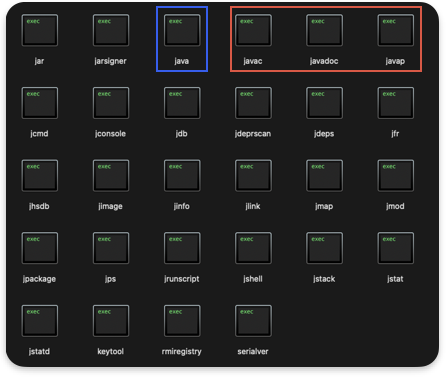The height and width of the screenshot is (378, 446).
Task: Select the jar executable icon
Action: 40,30
